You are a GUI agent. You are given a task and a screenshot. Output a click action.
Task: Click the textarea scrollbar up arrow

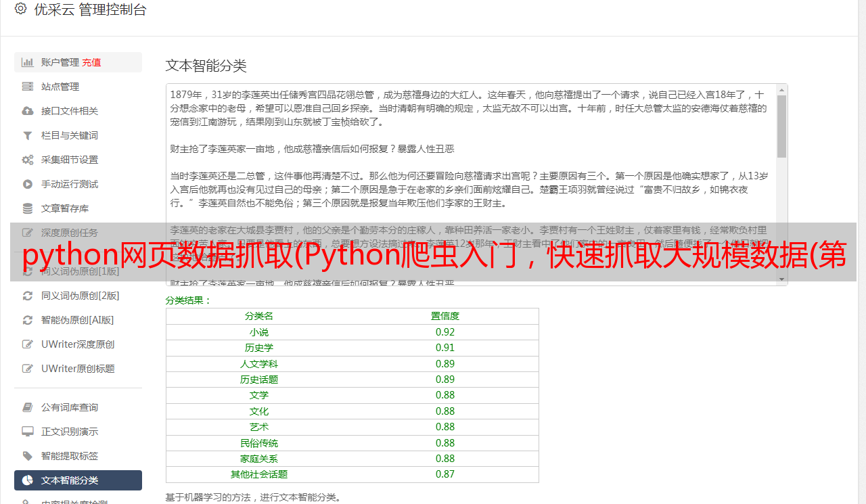[781, 89]
